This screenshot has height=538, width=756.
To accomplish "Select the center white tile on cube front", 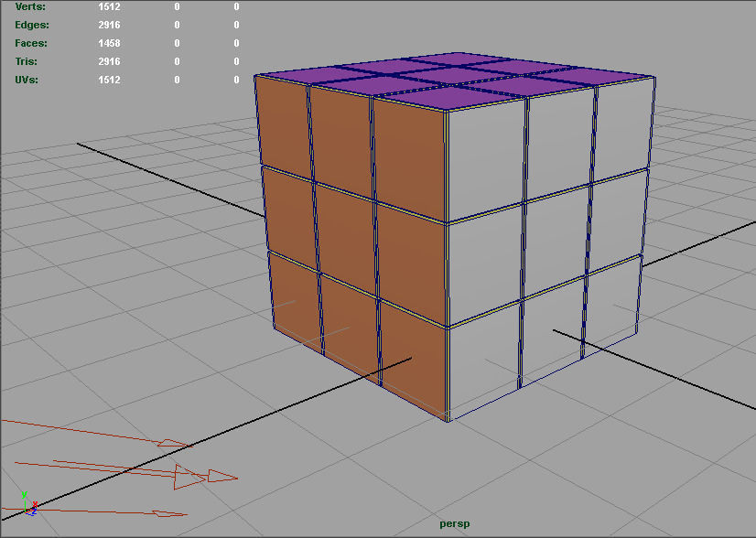I will [556, 242].
